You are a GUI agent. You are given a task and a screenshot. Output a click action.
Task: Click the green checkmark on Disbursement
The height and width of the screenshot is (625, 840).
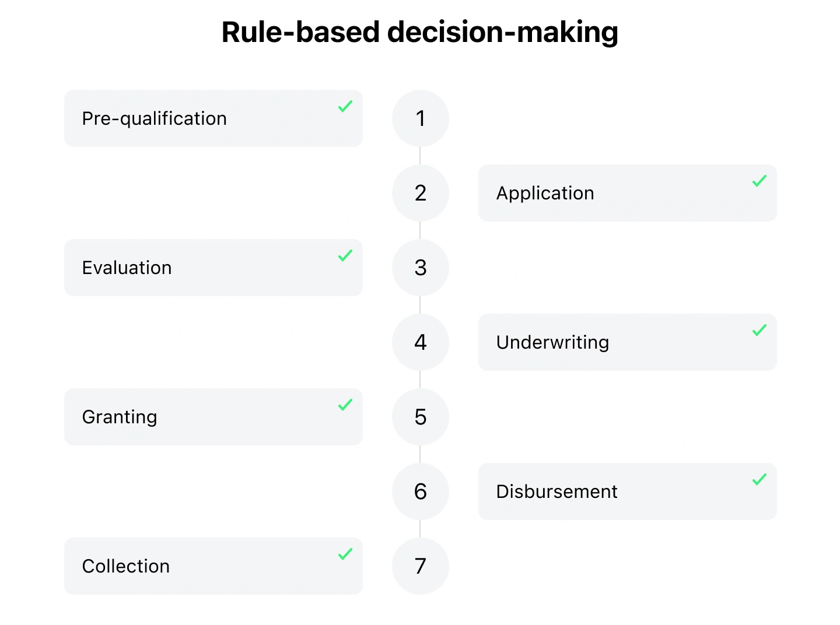pyautogui.click(x=759, y=480)
